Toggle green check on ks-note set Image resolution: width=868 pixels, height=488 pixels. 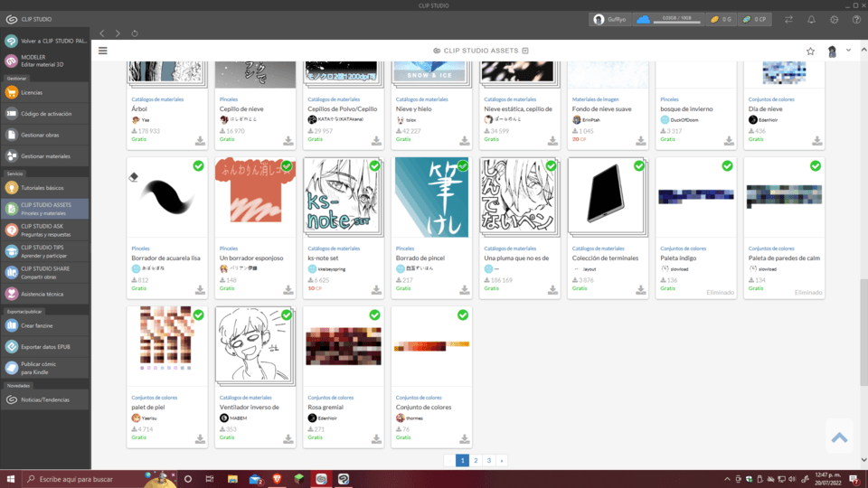374,166
